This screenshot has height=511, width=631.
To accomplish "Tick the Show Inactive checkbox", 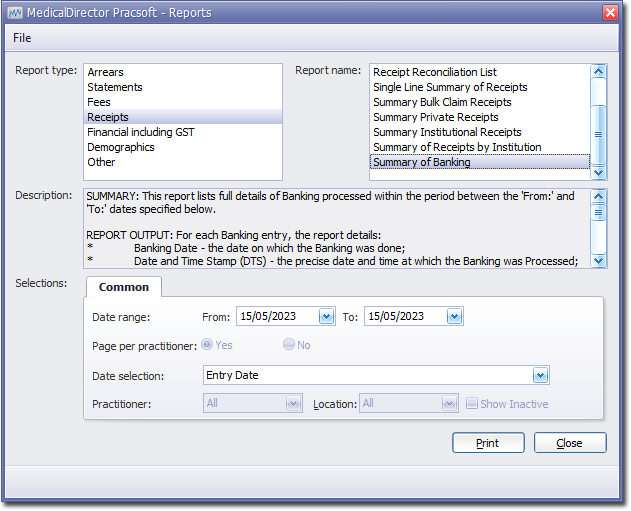I will click(472, 404).
